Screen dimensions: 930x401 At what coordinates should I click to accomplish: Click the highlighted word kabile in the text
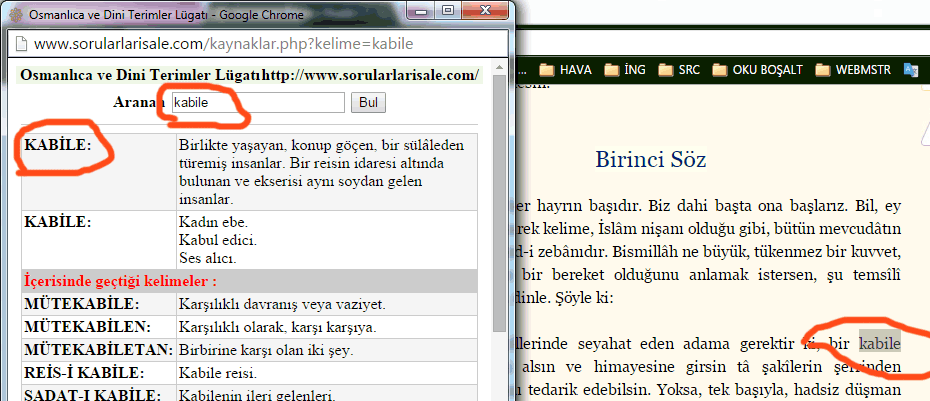click(880, 344)
